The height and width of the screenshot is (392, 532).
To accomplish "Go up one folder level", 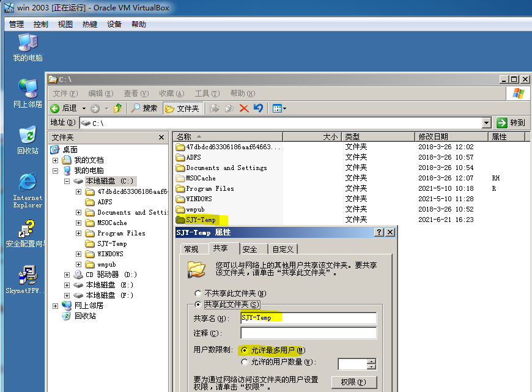I will (118, 108).
